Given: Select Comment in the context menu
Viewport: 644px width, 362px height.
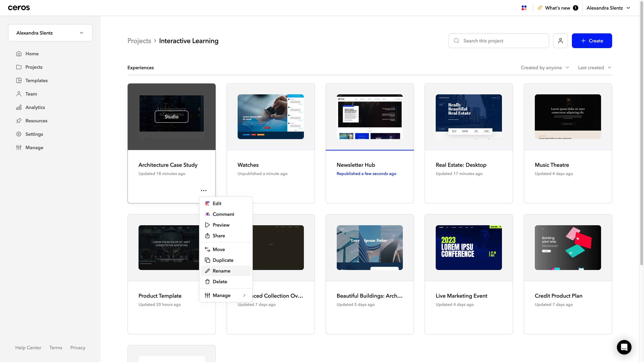Looking at the screenshot, I should click(x=226, y=214).
